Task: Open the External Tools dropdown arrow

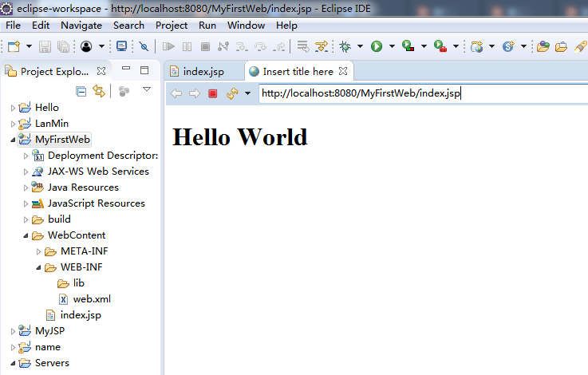Action: coord(456,46)
